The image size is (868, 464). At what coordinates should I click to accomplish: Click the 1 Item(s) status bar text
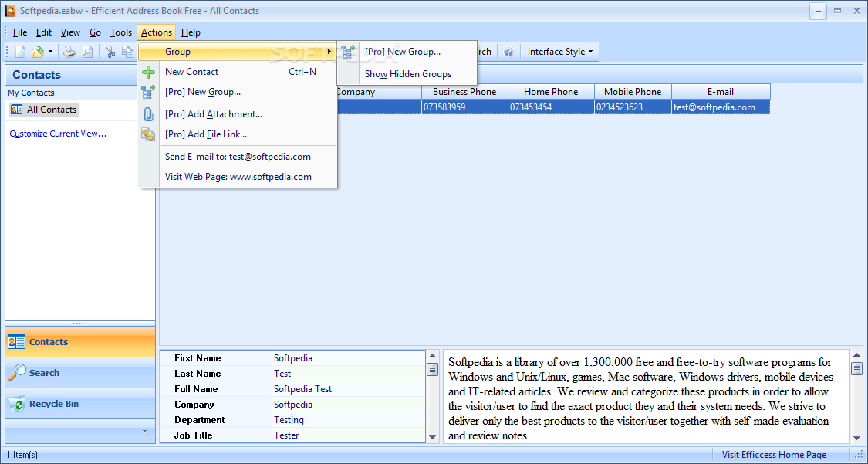tap(22, 455)
